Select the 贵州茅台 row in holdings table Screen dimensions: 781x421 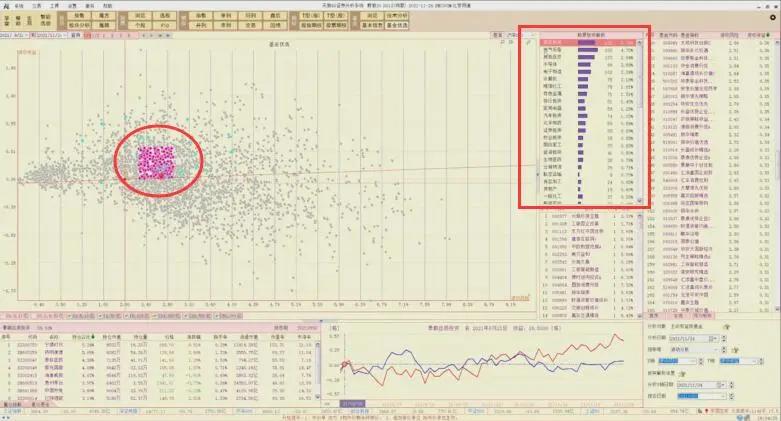point(158,383)
